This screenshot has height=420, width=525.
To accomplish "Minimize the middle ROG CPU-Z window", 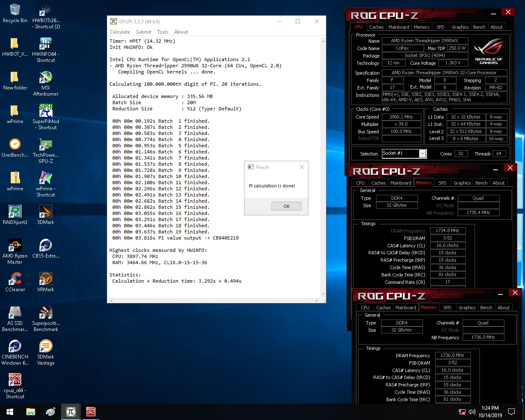I will point(495,169).
